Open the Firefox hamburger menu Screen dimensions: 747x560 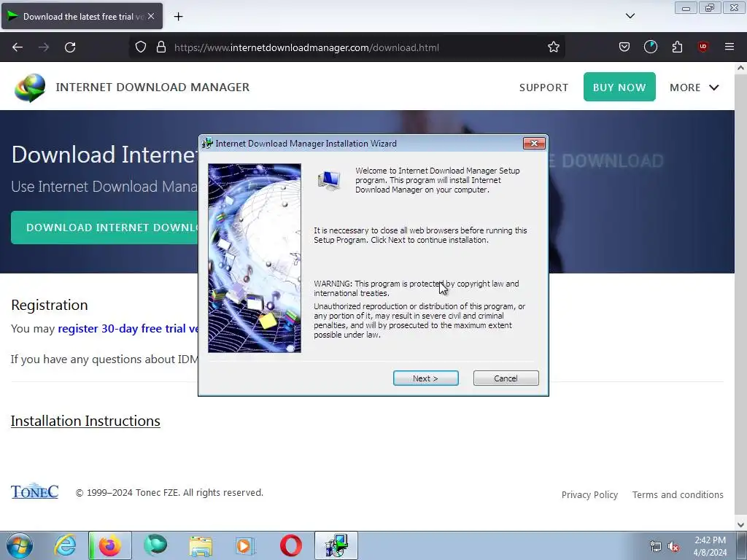tap(729, 47)
